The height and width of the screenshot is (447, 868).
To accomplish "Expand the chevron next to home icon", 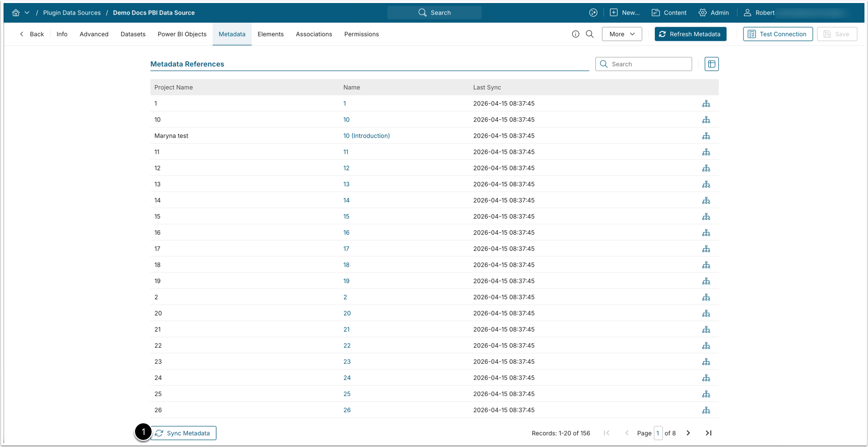I will (27, 13).
